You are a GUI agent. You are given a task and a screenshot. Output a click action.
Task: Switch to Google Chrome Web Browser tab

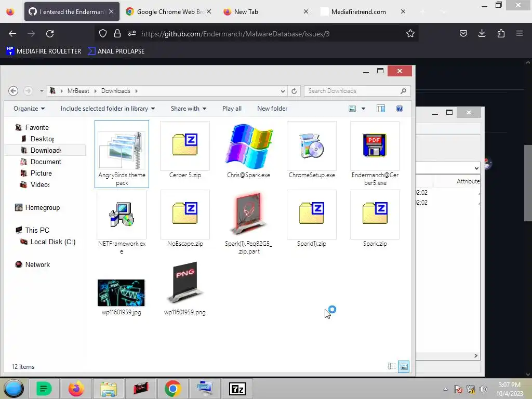point(169,11)
